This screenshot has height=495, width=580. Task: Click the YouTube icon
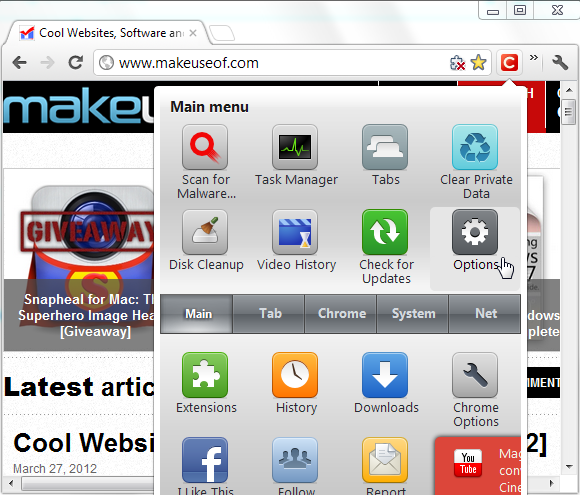468,463
